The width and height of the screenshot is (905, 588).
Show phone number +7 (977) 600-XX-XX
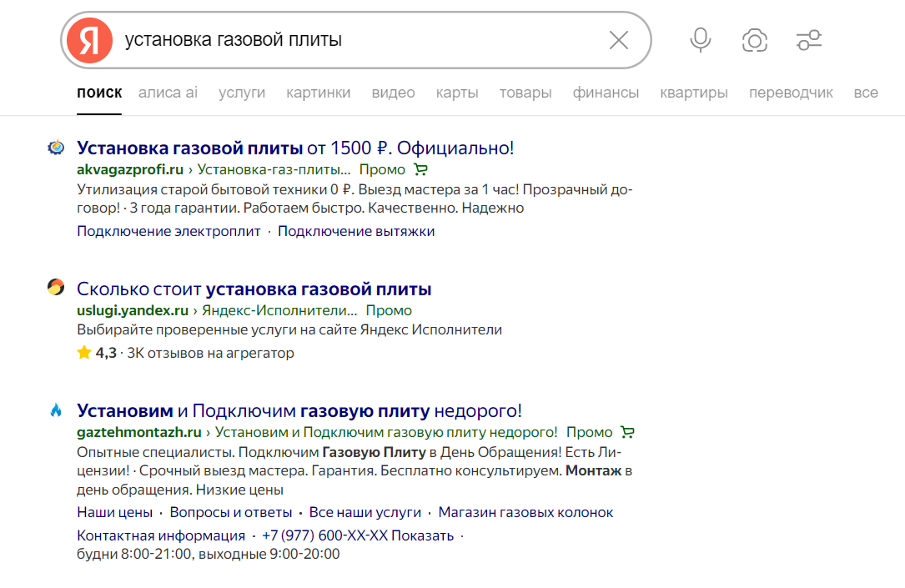(358, 535)
